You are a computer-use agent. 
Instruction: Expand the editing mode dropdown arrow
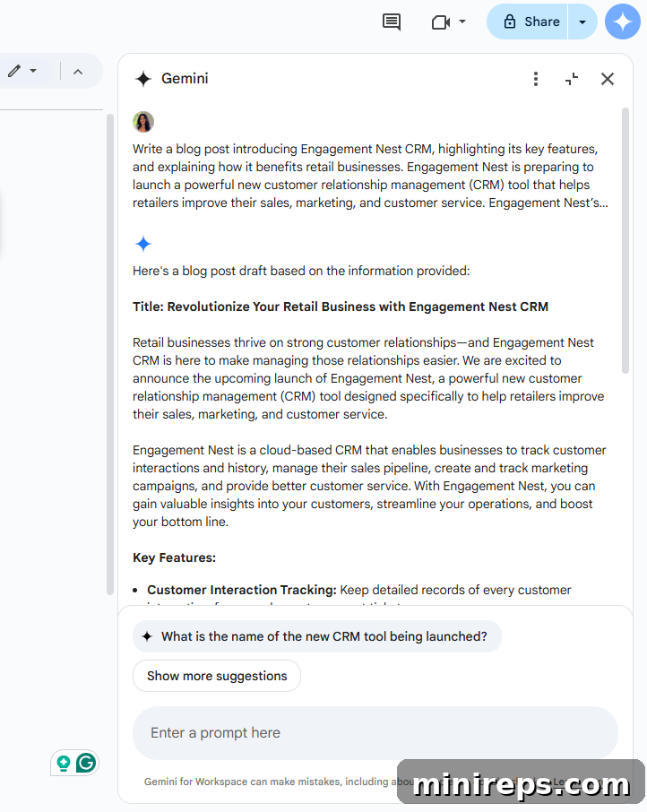tap(33, 71)
